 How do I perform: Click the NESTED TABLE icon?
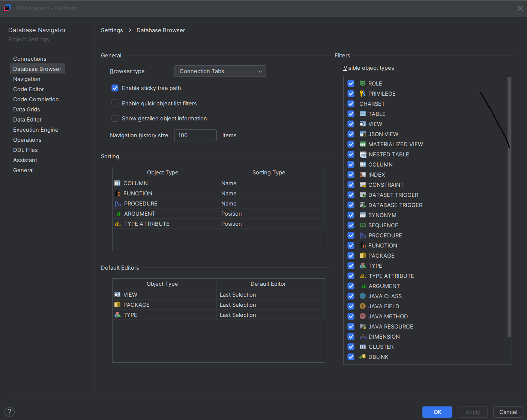pyautogui.click(x=363, y=154)
